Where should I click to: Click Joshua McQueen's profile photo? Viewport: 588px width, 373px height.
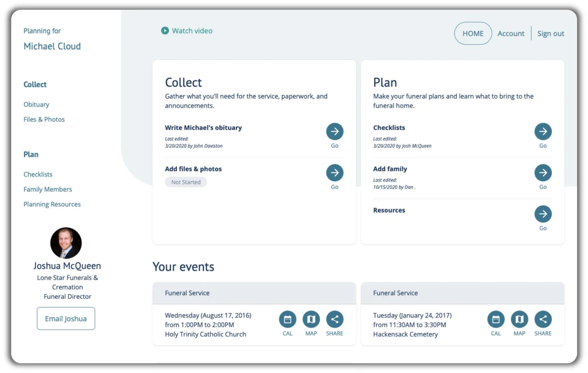[66, 243]
